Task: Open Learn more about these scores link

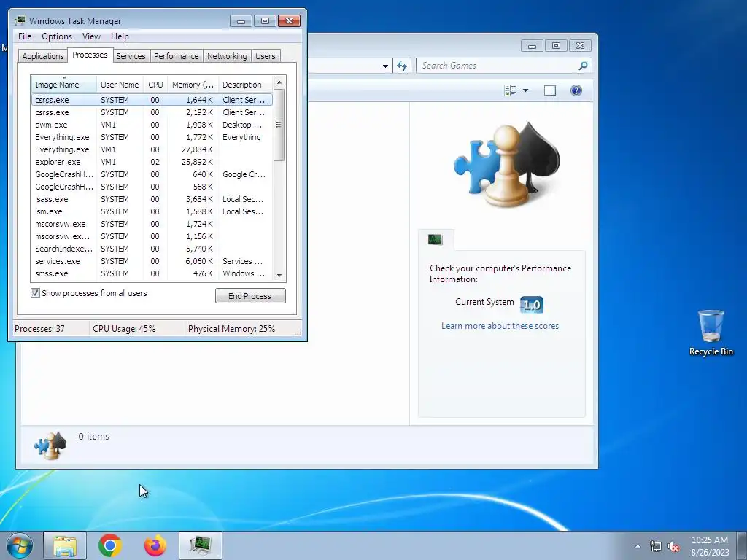Action: tap(500, 326)
